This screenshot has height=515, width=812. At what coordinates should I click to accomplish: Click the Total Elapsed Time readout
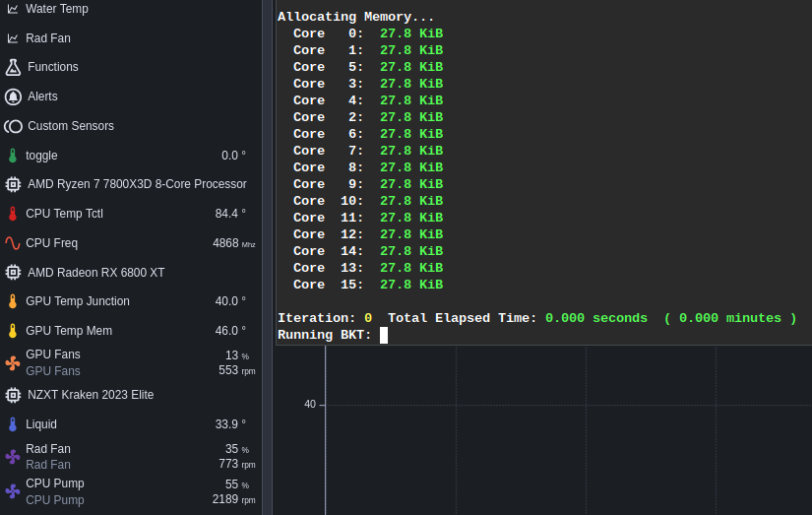click(592, 318)
